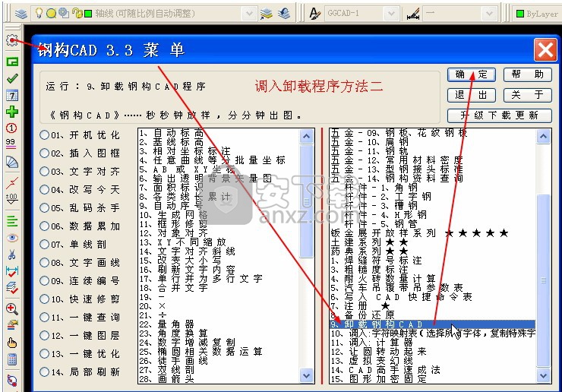Toggle the layer padlock lock icon
Viewport: 562px width, 392px height.
click(76, 14)
